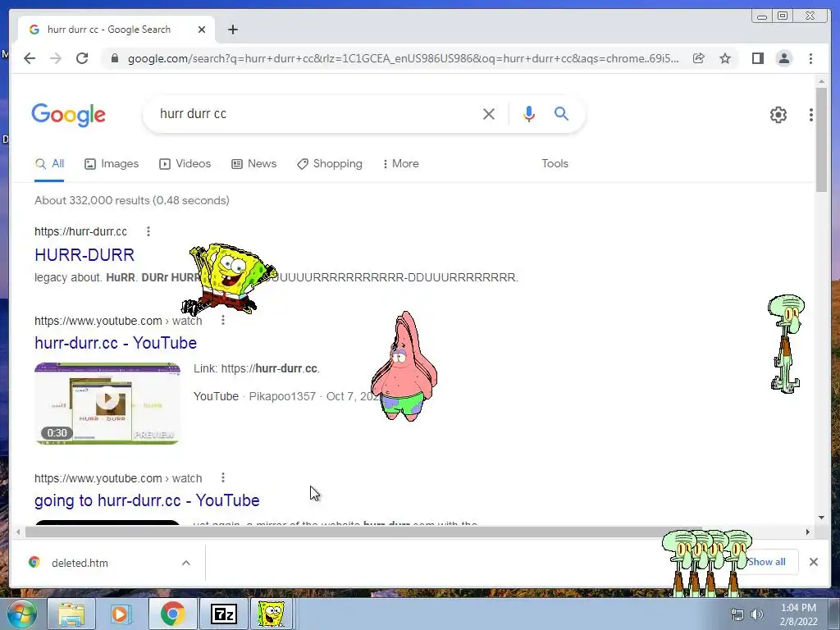840x630 pixels.
Task: Bookmark this page with the star
Action: 725,58
